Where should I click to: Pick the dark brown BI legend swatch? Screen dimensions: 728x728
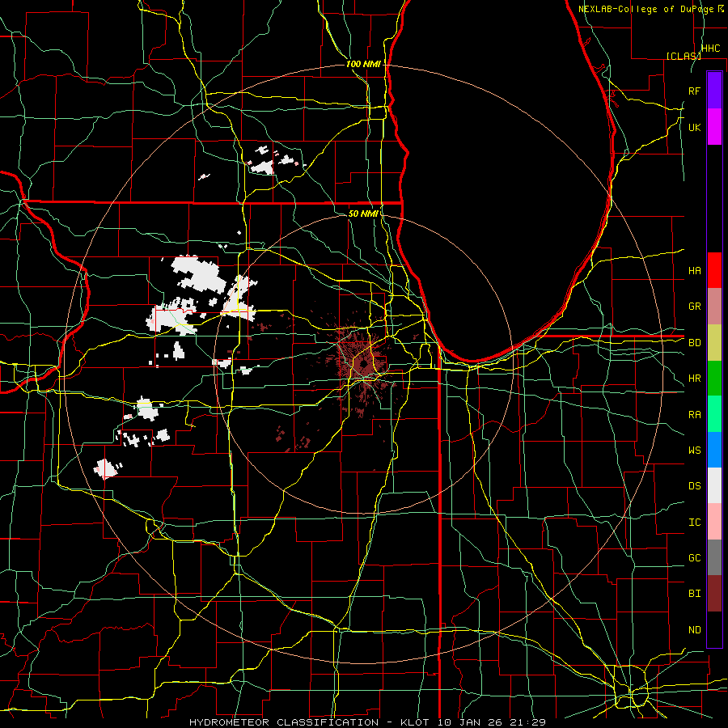coord(714,594)
